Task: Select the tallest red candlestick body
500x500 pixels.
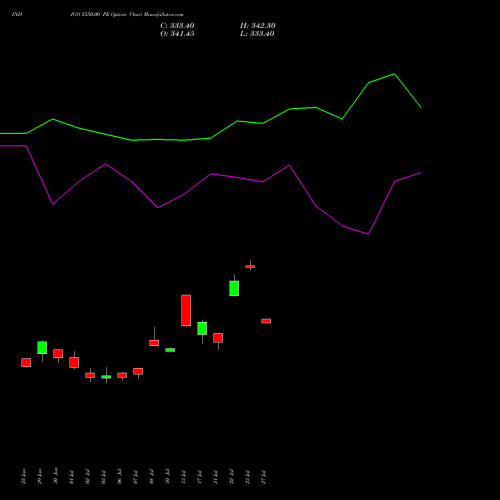Action: [186, 310]
